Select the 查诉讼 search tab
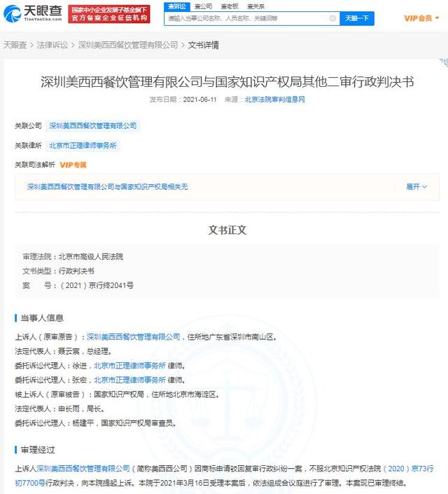The image size is (448, 494). coord(176,6)
